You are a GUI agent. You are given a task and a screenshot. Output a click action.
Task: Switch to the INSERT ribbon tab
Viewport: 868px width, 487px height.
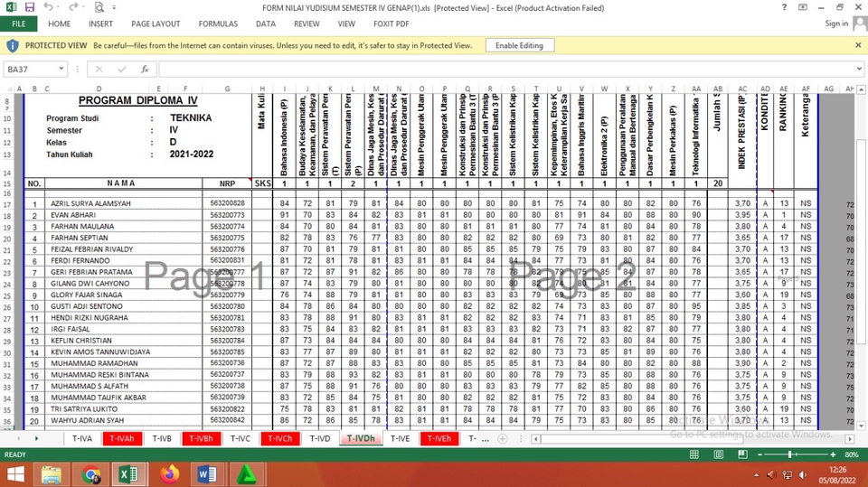[x=100, y=23]
